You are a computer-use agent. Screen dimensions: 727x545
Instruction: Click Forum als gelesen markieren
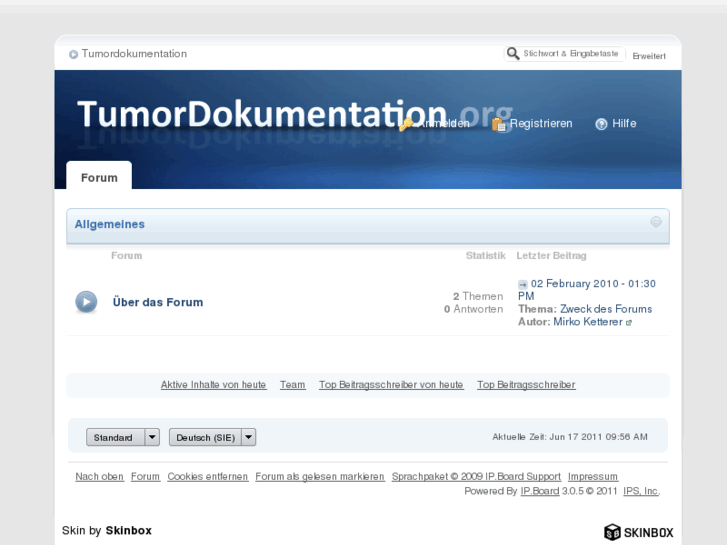[320, 477]
